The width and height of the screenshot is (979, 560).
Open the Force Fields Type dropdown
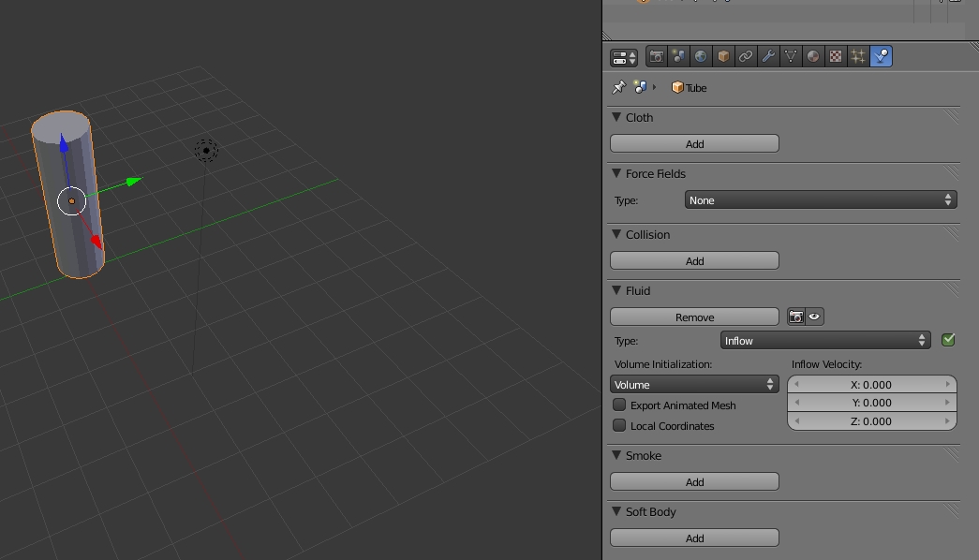[x=821, y=199]
